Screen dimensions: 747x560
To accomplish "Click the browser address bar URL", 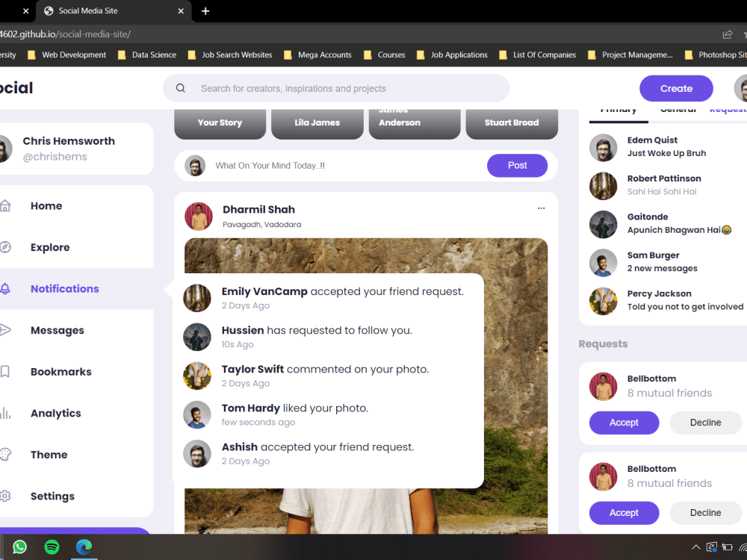I will pyautogui.click(x=65, y=34).
